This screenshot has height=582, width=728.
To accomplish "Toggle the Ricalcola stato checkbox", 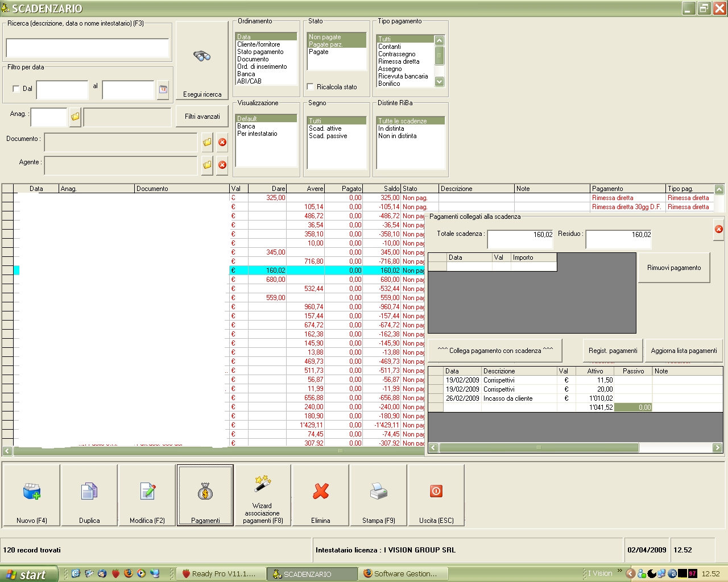I will click(311, 87).
